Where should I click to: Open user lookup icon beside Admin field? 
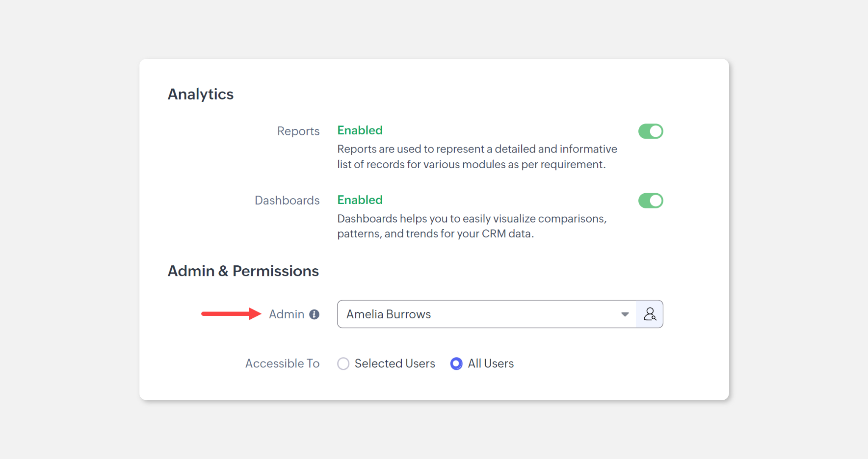pyautogui.click(x=649, y=314)
